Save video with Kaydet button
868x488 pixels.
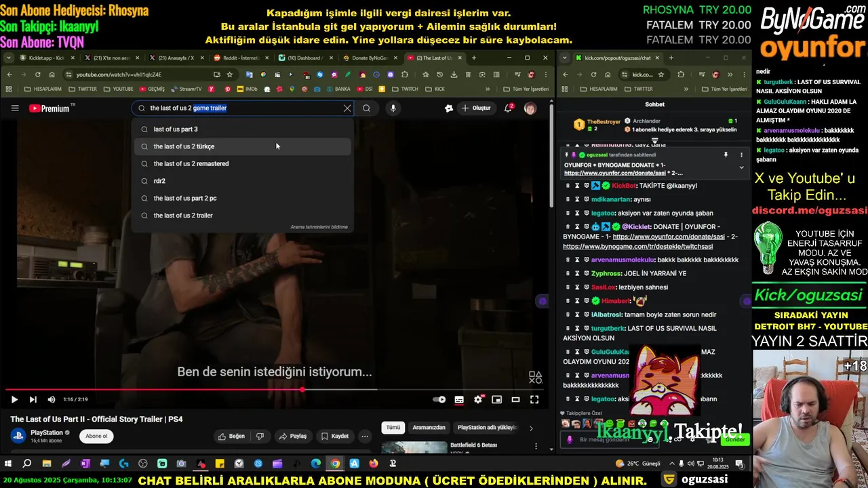click(335, 436)
